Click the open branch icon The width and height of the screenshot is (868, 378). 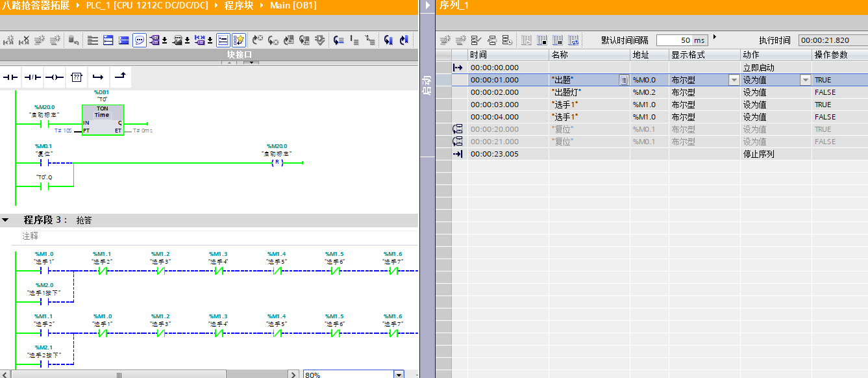tap(97, 77)
